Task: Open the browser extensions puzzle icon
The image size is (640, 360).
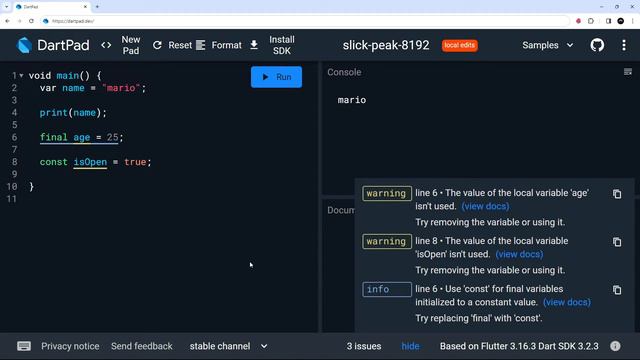Action: pos(591,21)
